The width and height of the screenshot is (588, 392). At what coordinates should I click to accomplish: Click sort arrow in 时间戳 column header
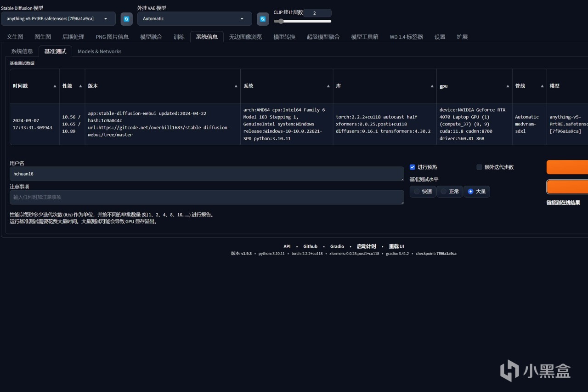(55, 86)
